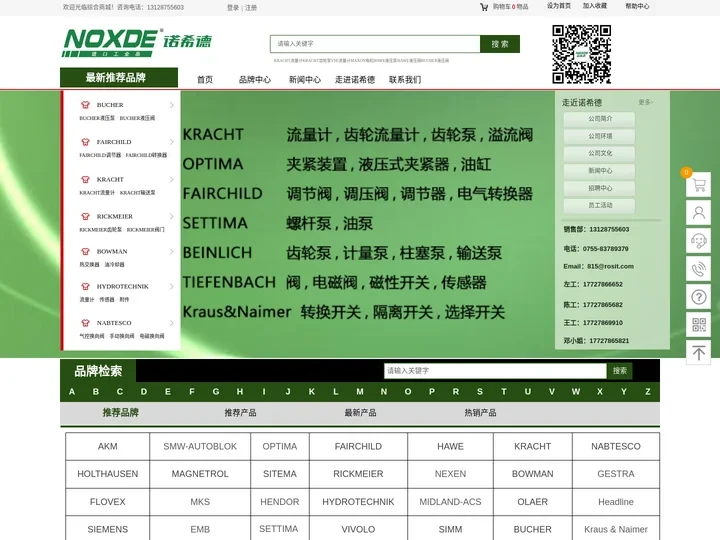Show the QR code icon in sidebar
This screenshot has width=720, height=540.
click(698, 325)
